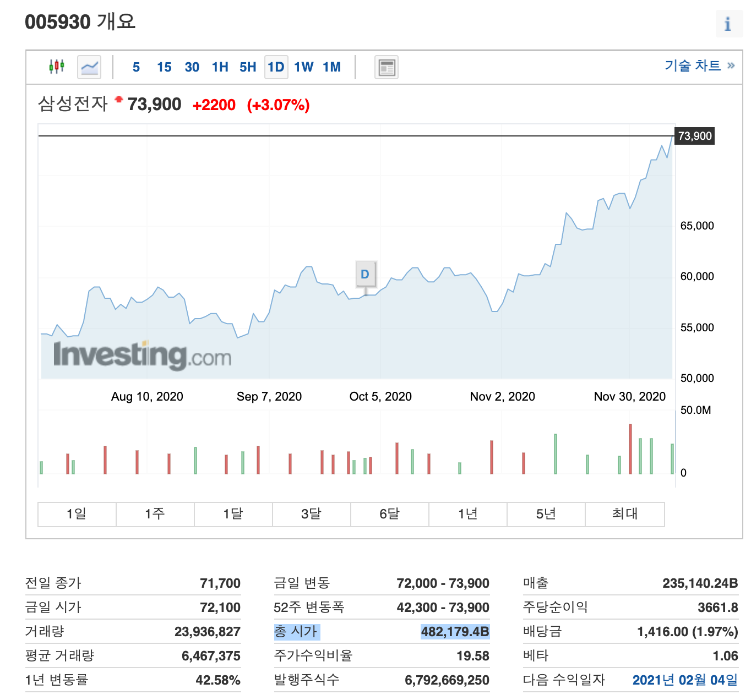Screen dimensions: 751x700
Task: Open next earnings date 2021년 02월 04일
Action: coord(685,680)
